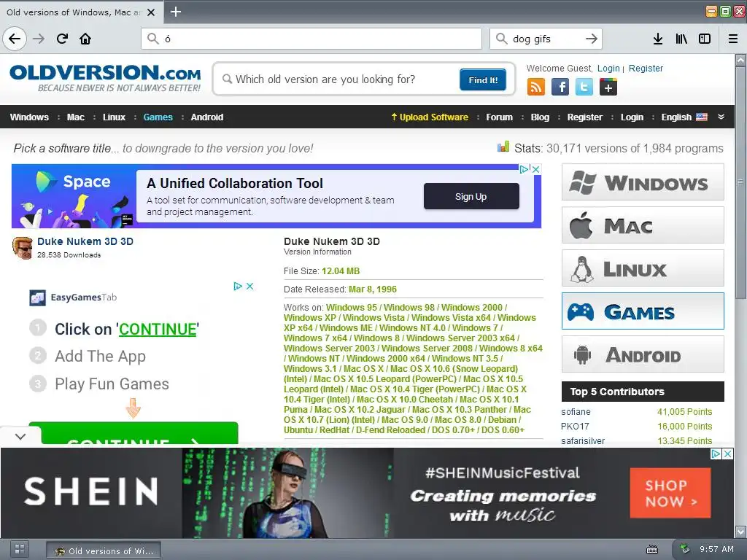Click Login in the dark nav bar
Screen dimensions: 747x560
[x=632, y=117]
